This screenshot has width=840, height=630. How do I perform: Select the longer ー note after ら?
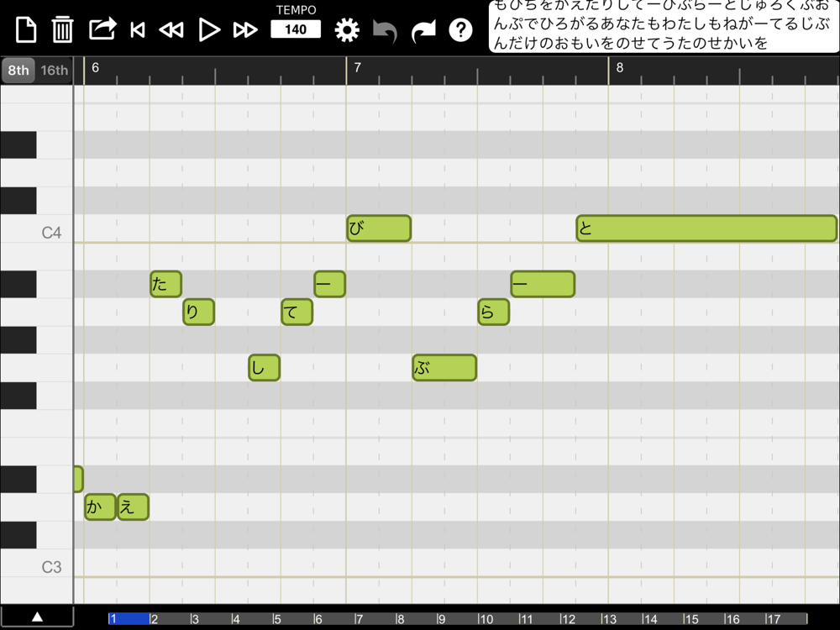click(543, 284)
